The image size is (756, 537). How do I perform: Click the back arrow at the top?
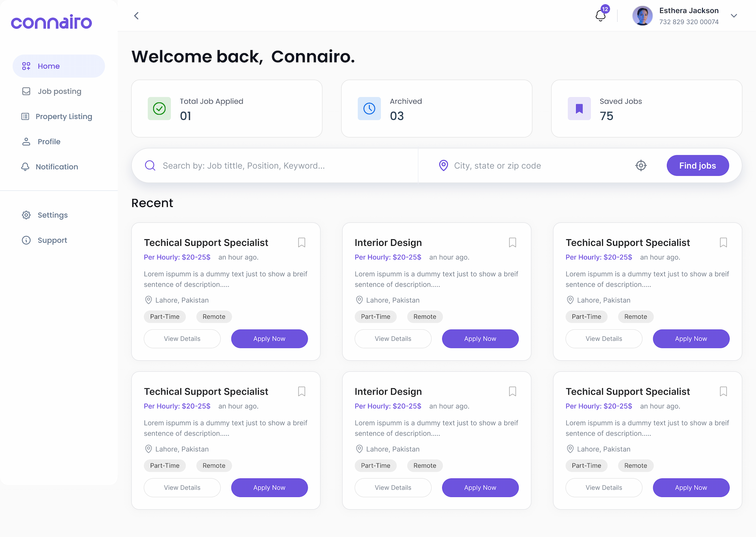tap(136, 16)
